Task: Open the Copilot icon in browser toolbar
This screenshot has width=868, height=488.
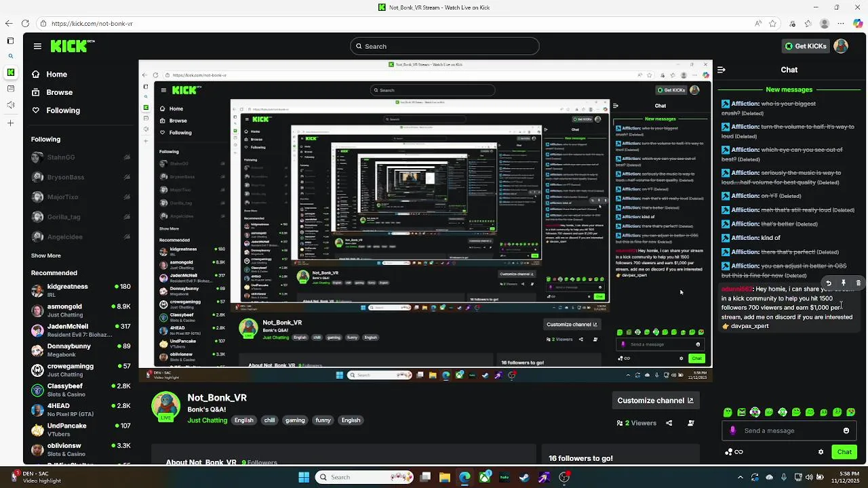Action: coord(858,23)
